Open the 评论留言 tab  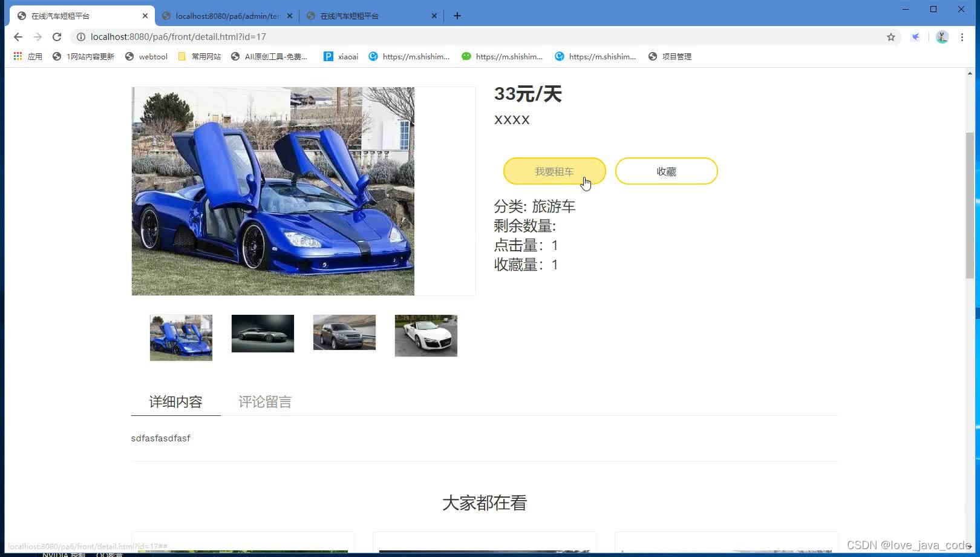point(265,402)
